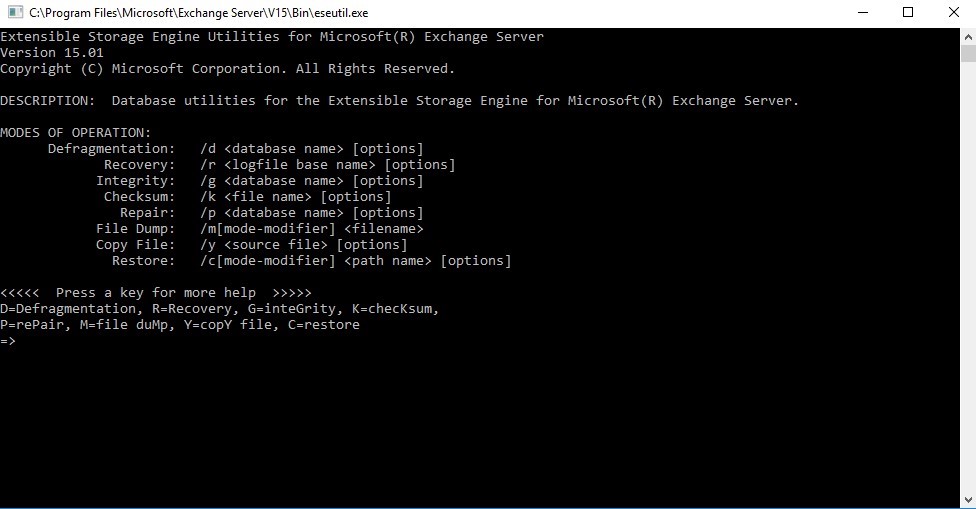Click the Restore /c mode line
The height and width of the screenshot is (509, 976).
tap(311, 261)
